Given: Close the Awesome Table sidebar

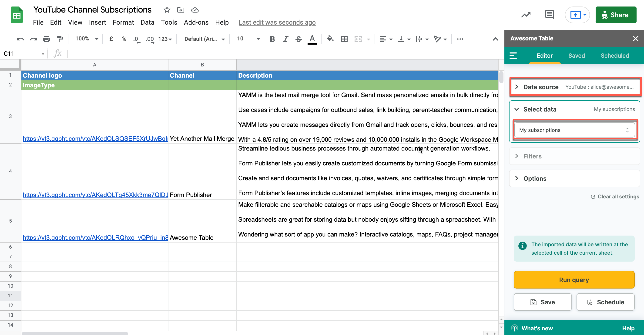Looking at the screenshot, I should [635, 38].
